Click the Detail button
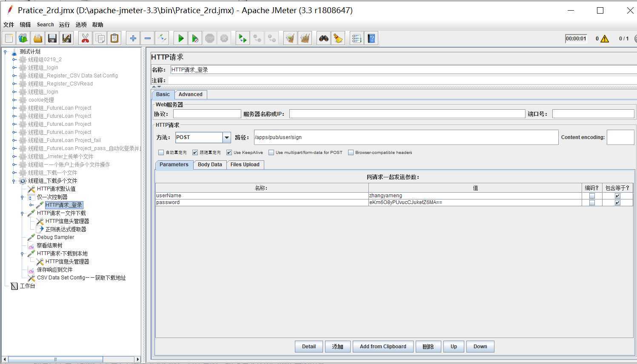This screenshot has height=364, width=637. click(x=309, y=347)
